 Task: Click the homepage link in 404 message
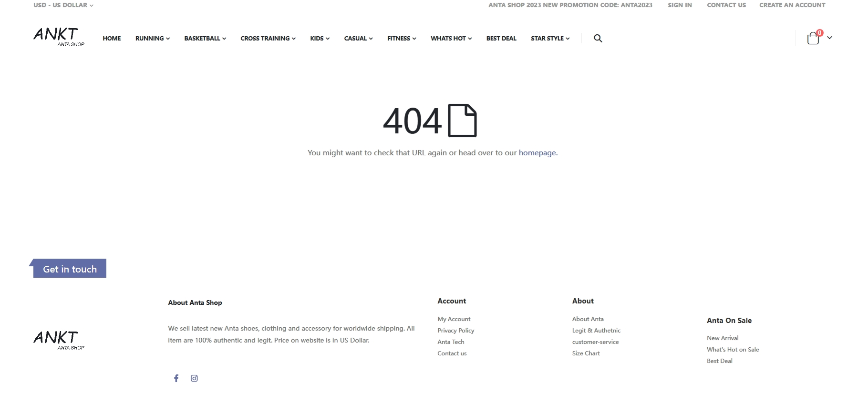pyautogui.click(x=537, y=153)
